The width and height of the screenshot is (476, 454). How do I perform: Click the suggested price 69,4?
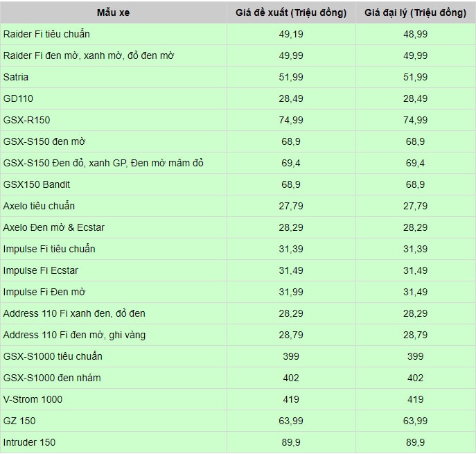coord(291,163)
